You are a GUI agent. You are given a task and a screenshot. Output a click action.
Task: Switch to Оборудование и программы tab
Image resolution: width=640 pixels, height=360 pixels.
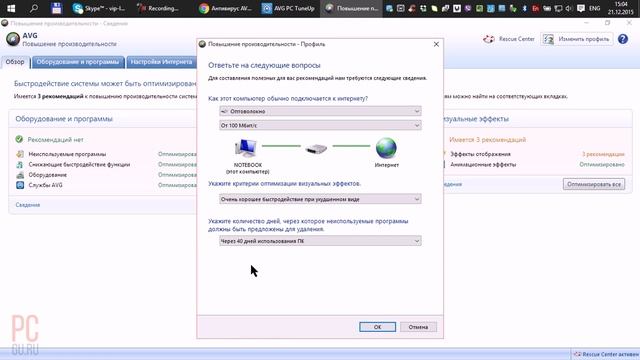[78, 62]
